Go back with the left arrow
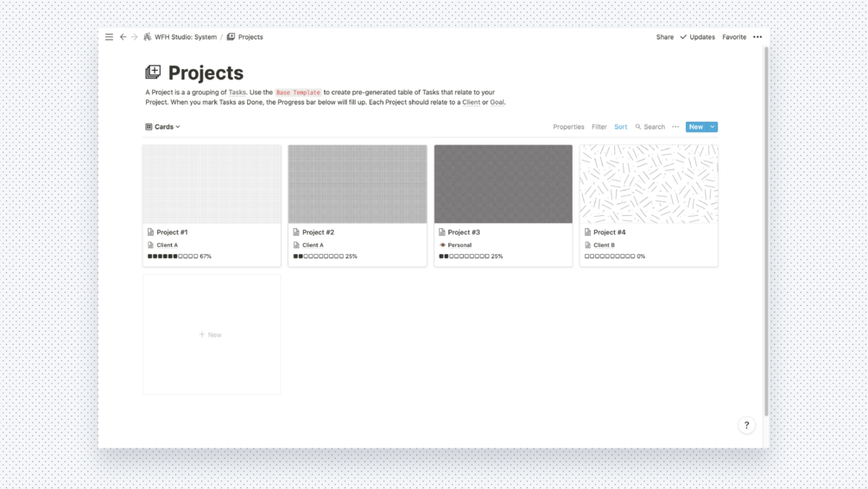This screenshot has height=489, width=868. click(123, 37)
